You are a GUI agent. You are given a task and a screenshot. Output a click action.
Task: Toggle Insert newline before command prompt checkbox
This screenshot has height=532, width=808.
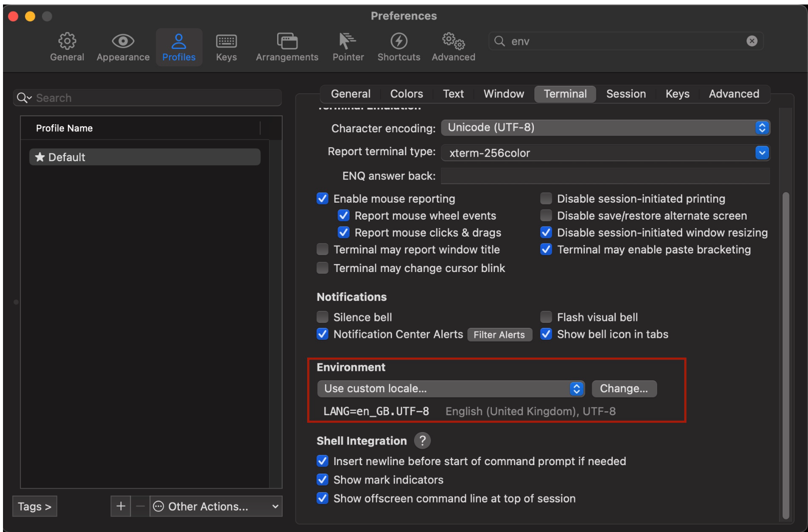[x=323, y=461]
